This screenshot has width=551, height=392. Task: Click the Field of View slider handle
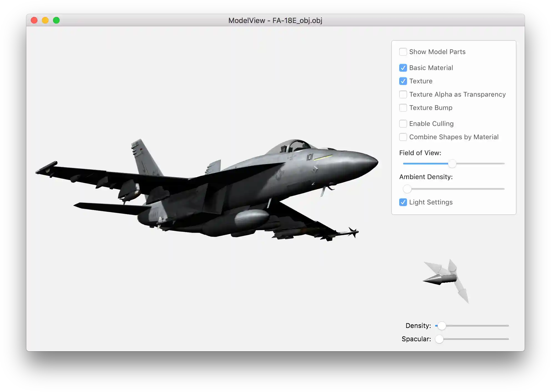pos(452,164)
